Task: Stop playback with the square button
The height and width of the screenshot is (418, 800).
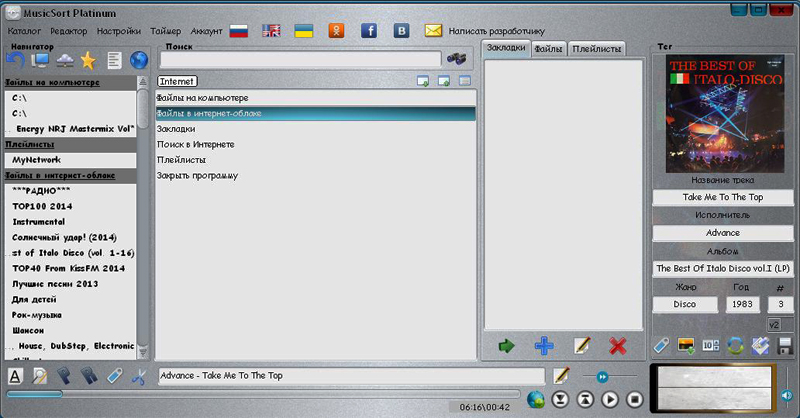Action: [635, 399]
